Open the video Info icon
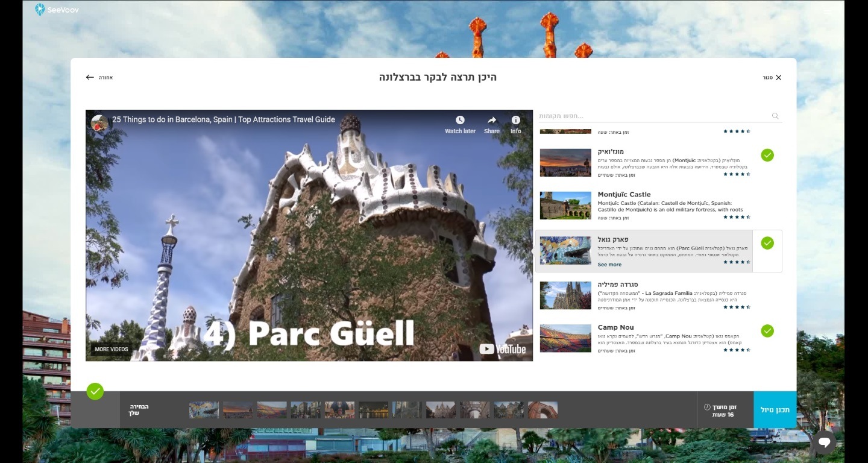The image size is (868, 463). coord(516,120)
